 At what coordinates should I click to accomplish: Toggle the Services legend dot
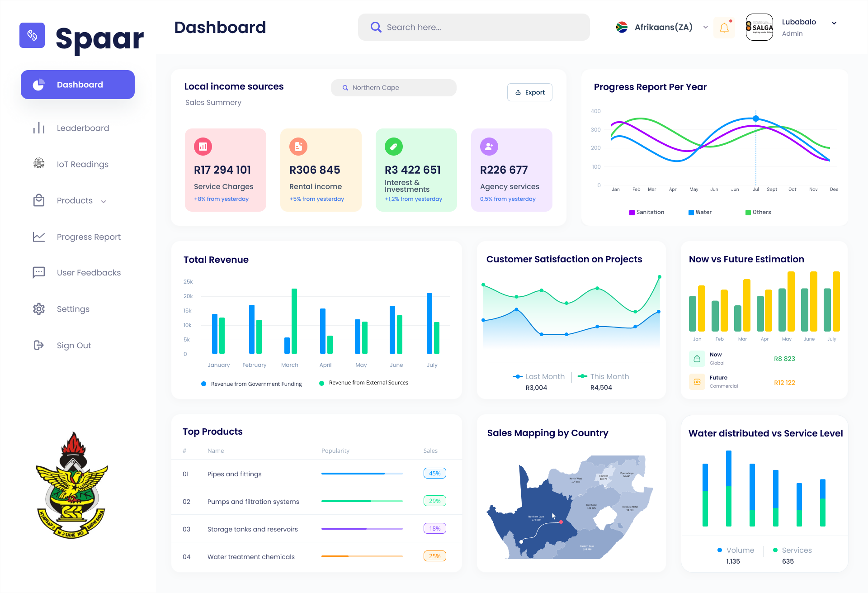click(x=775, y=550)
